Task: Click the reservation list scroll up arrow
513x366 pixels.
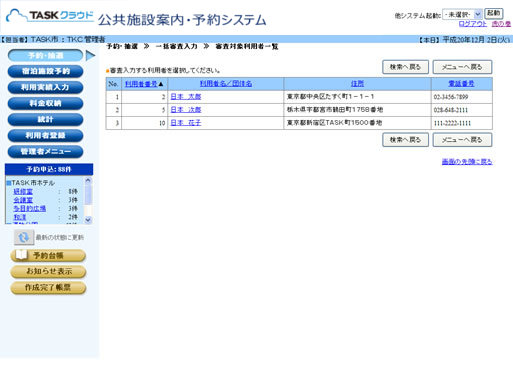Action: point(88,180)
